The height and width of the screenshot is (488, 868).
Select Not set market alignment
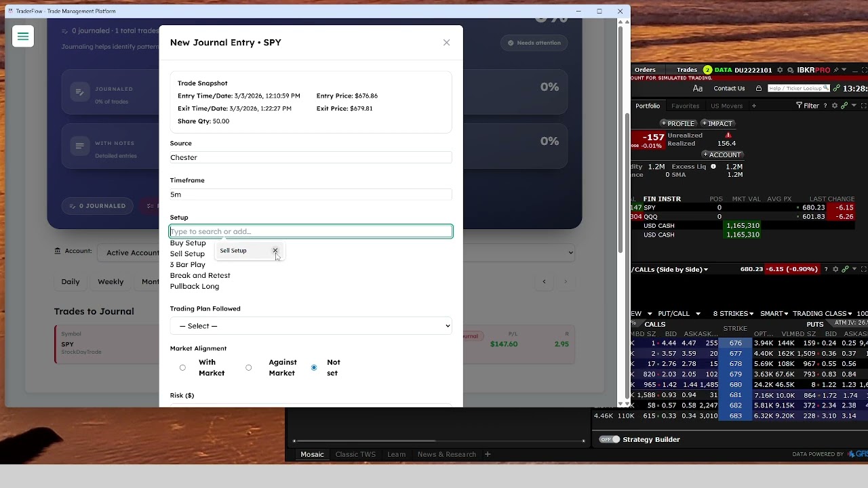314,367
